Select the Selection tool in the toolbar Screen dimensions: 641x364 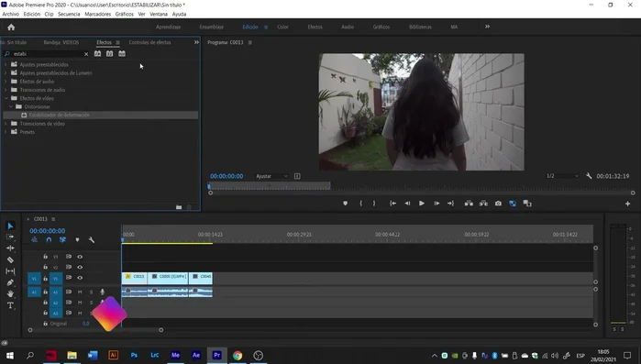(11, 226)
